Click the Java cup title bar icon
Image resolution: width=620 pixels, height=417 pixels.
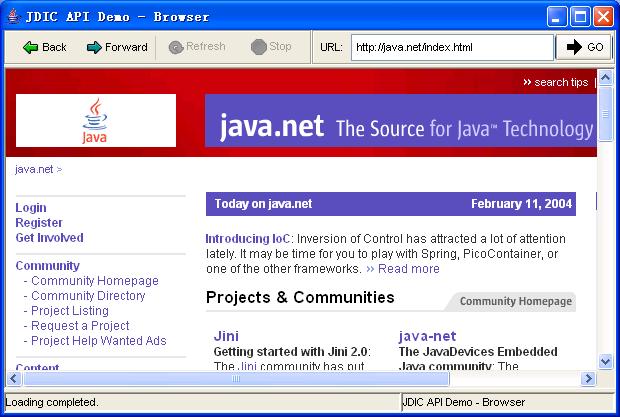[x=13, y=16]
